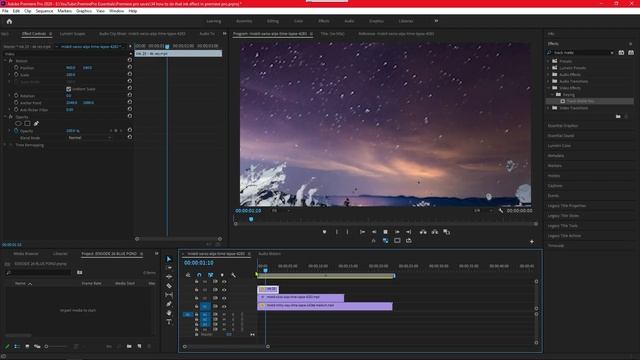Screen dimensions: 640x360
Task: Click Extract button in program monitor
Action: pyautogui.click(x=435, y=232)
